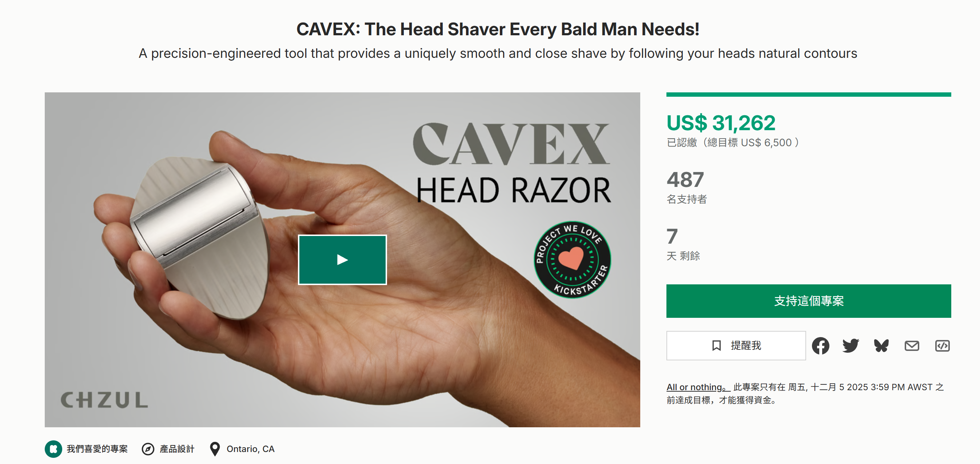Click the compass icon beside 產品設計
This screenshot has height=464, width=980.
[148, 449]
